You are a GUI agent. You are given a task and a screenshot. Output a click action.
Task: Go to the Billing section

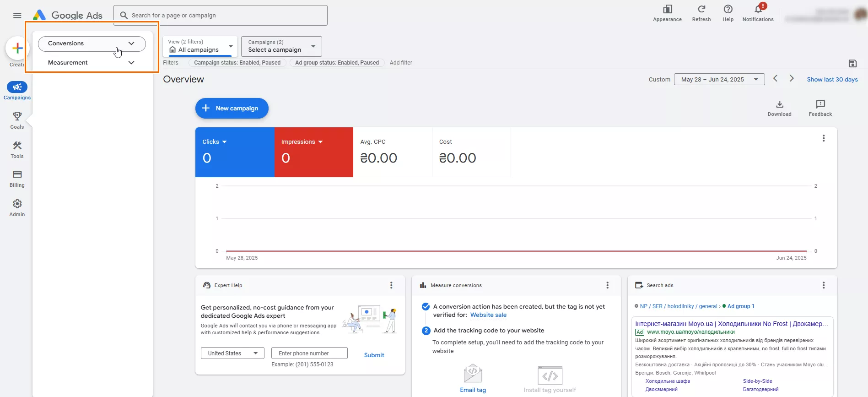point(17,179)
